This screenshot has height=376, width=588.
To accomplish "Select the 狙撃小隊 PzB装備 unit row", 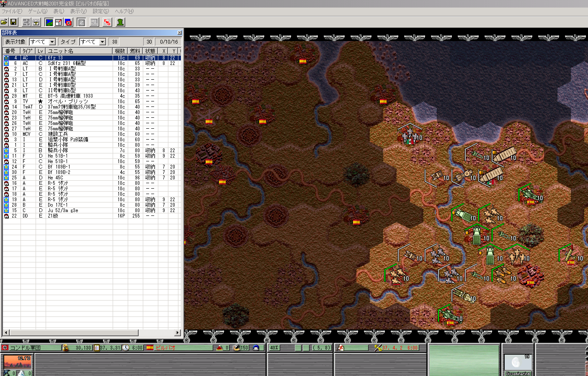I will (x=92, y=140).
